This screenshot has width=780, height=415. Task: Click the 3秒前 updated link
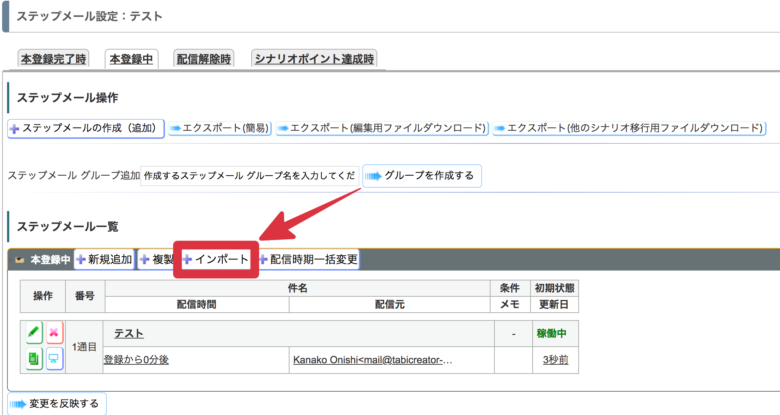tap(555, 360)
